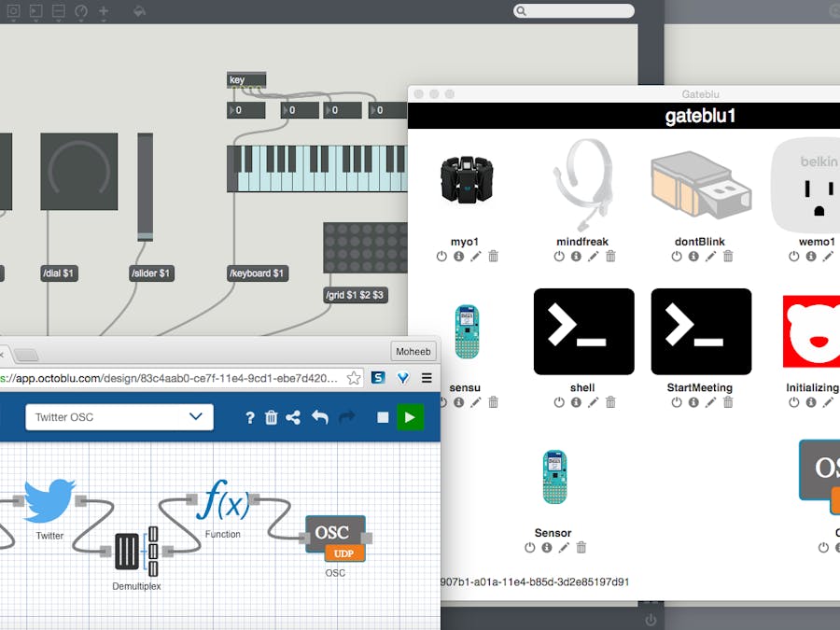Delete the shell device
This screenshot has width=840, height=630.
tap(610, 402)
